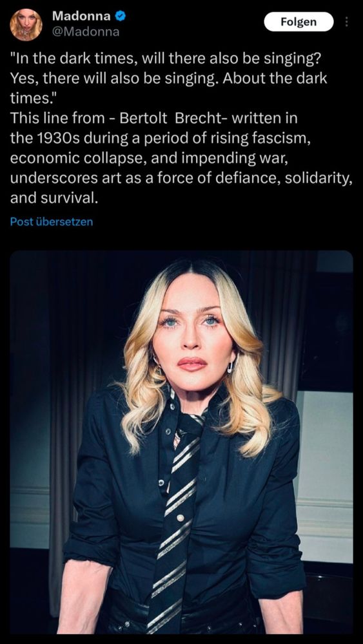Click the Bertolt Brecht name in the post

click(x=175, y=118)
